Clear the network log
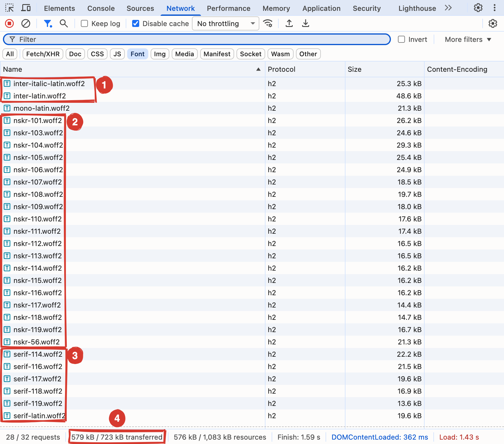 pyautogui.click(x=26, y=23)
